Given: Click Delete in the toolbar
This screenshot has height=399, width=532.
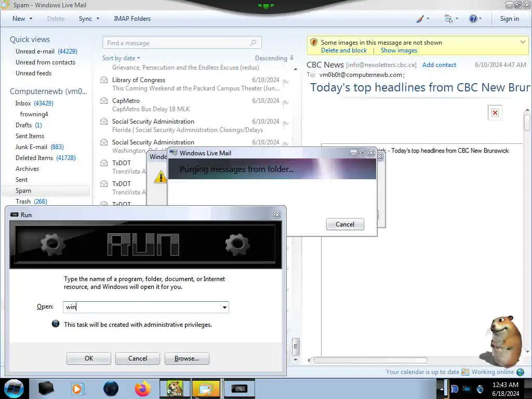Looking at the screenshot, I should click(x=56, y=19).
